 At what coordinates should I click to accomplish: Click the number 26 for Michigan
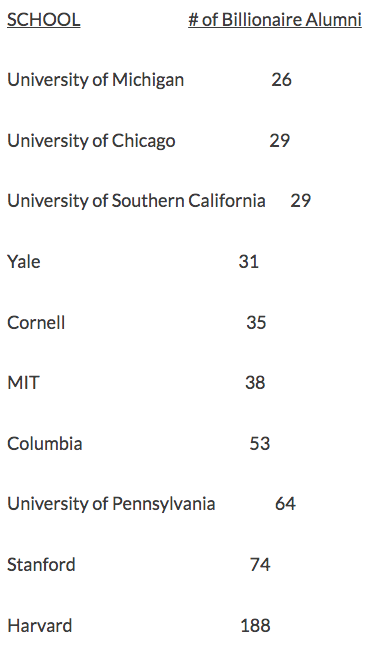281,80
